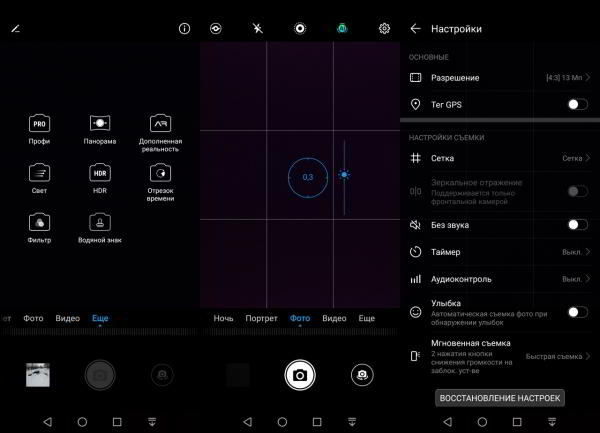Image resolution: width=600 pixels, height=433 pixels.
Task: Expand the Разрешение setting chevron
Action: tap(588, 78)
